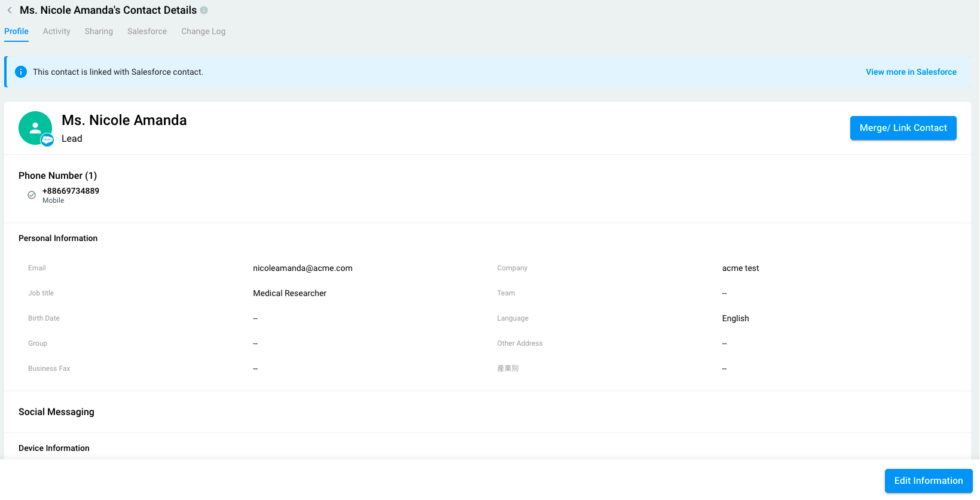Click the Other Address field label

(x=520, y=343)
